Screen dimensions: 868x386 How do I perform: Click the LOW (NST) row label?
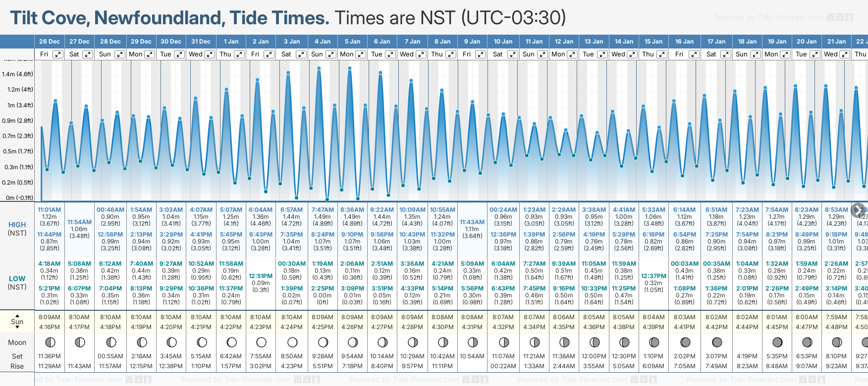click(17, 283)
